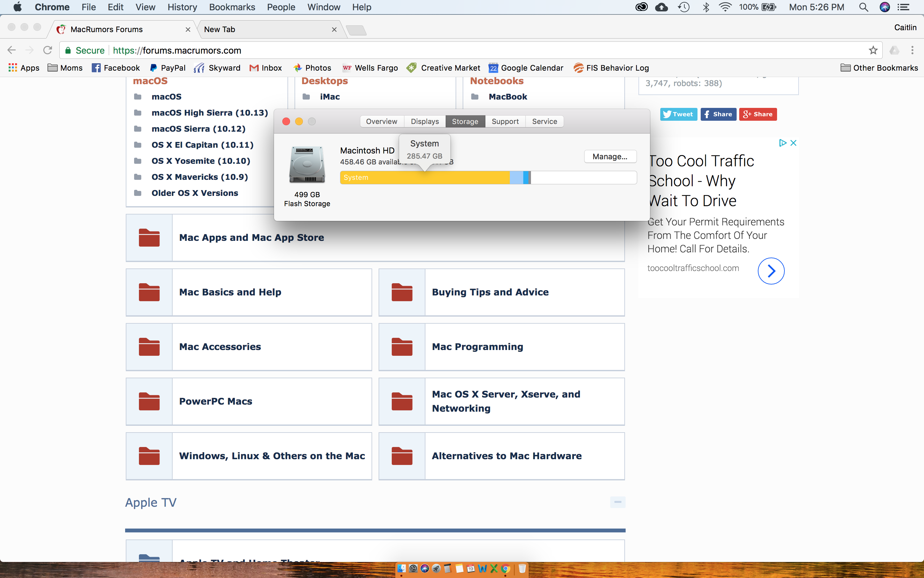This screenshot has width=924, height=578.
Task: Open Wells Fargo bookmark
Action: 370,68
